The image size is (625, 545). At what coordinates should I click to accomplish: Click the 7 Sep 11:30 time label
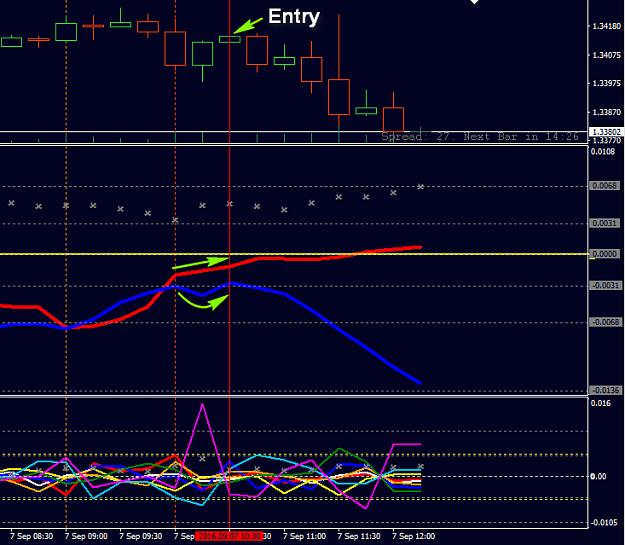click(x=359, y=536)
